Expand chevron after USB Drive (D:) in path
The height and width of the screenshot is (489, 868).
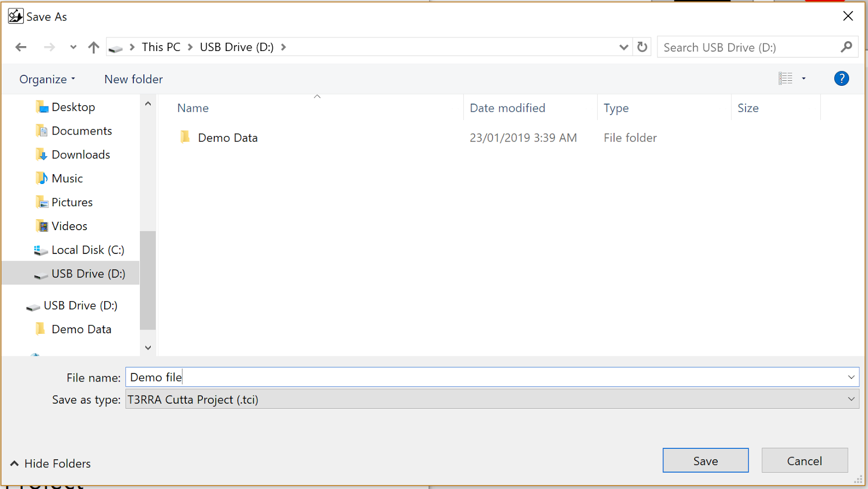point(283,47)
